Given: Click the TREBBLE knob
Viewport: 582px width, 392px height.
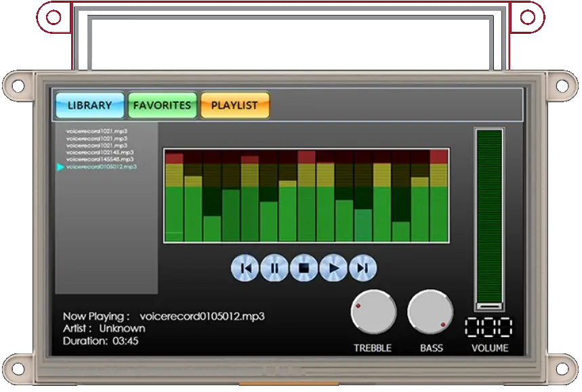Looking at the screenshot, I should point(373,312).
